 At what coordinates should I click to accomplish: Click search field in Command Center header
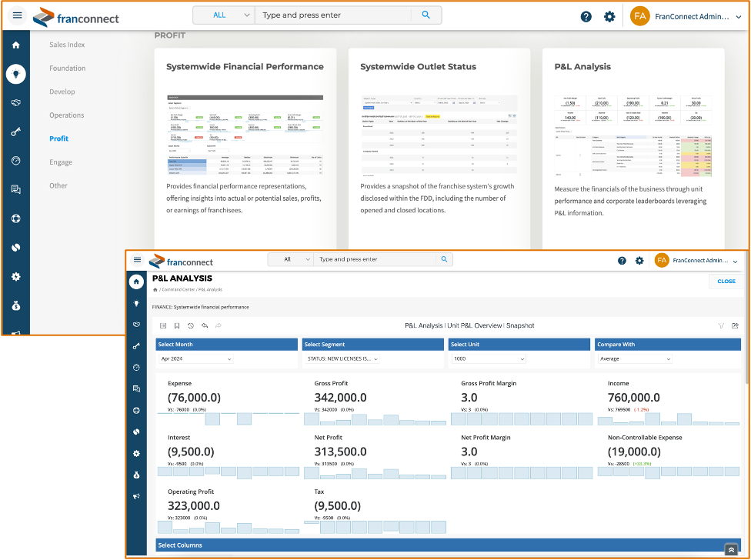pyautogui.click(x=333, y=15)
